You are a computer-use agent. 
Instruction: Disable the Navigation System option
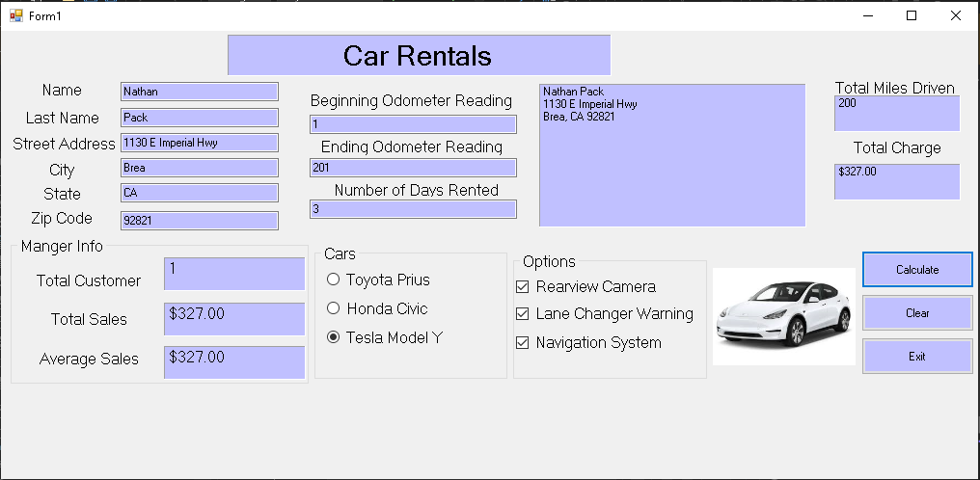pyautogui.click(x=523, y=343)
